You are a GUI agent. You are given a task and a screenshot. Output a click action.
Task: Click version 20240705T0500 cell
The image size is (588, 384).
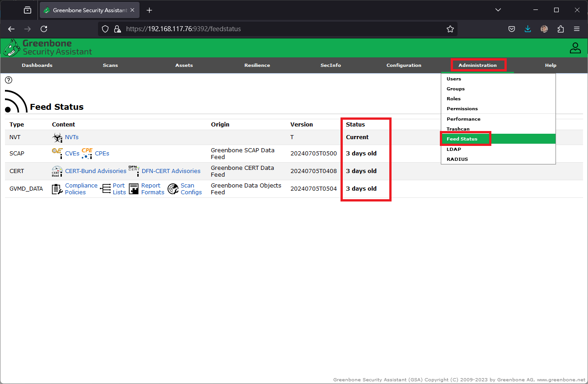tap(313, 154)
